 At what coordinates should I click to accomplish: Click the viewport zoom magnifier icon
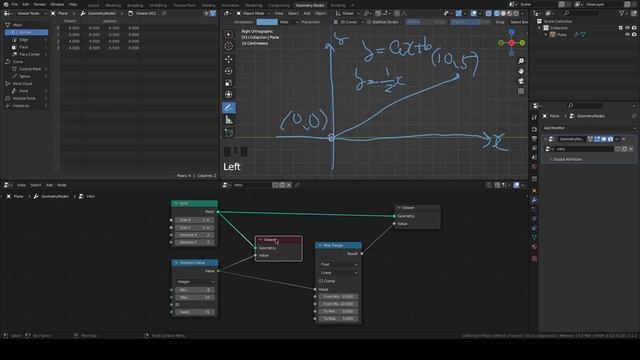(x=521, y=61)
